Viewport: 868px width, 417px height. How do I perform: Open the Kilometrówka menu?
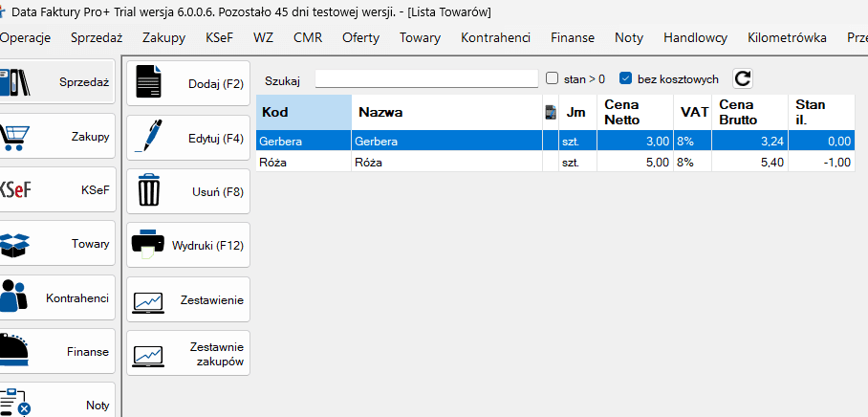787,38
